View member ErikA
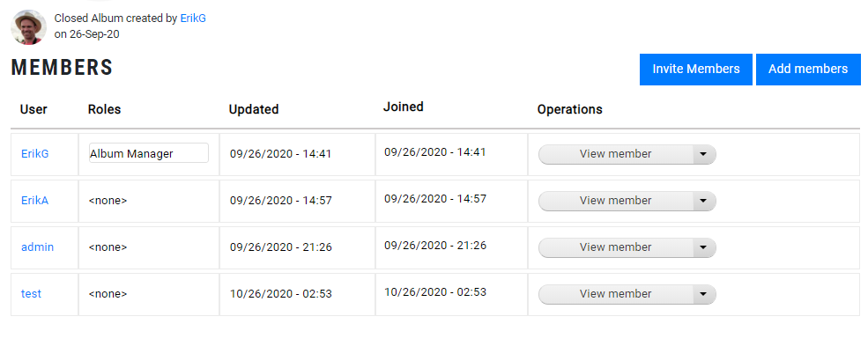The height and width of the screenshot is (346, 868). click(616, 201)
